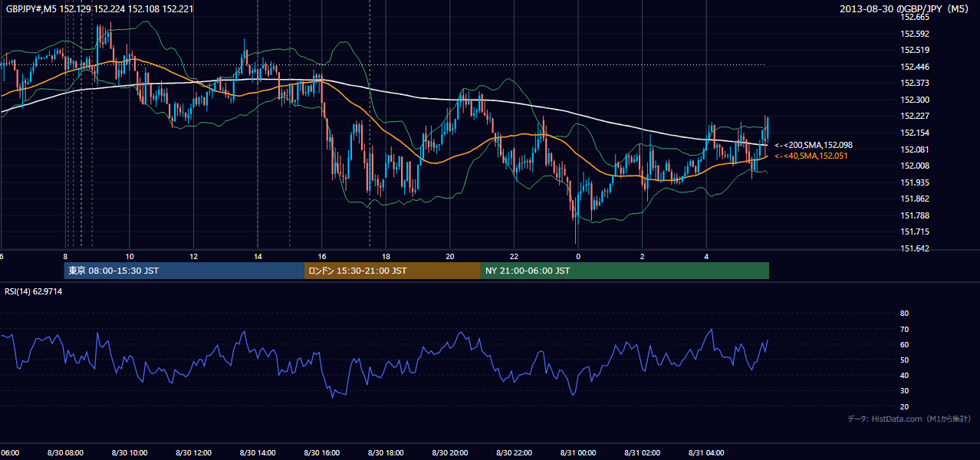Click the データ: HistData.com source credit
This screenshot has height=460, width=980.
tap(909, 419)
